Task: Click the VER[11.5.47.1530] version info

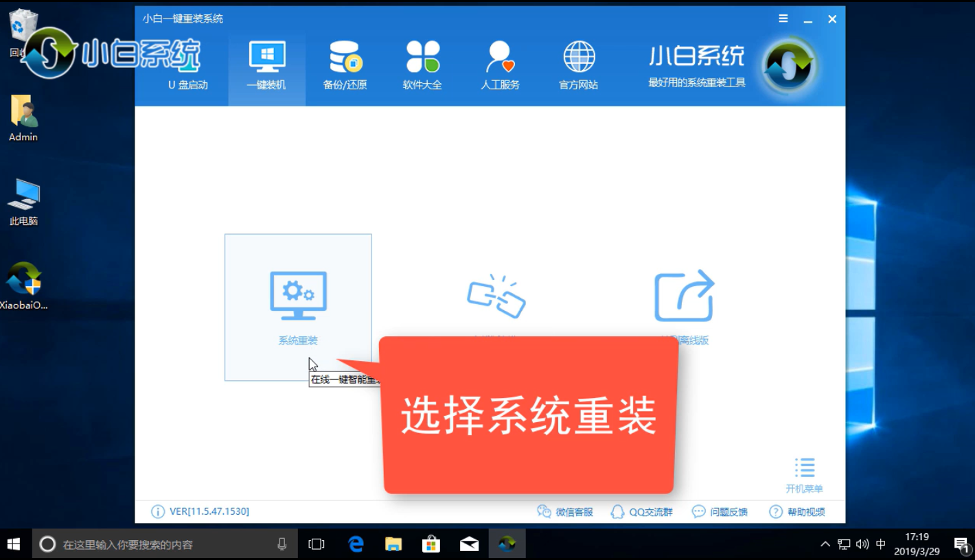Action: [x=200, y=512]
